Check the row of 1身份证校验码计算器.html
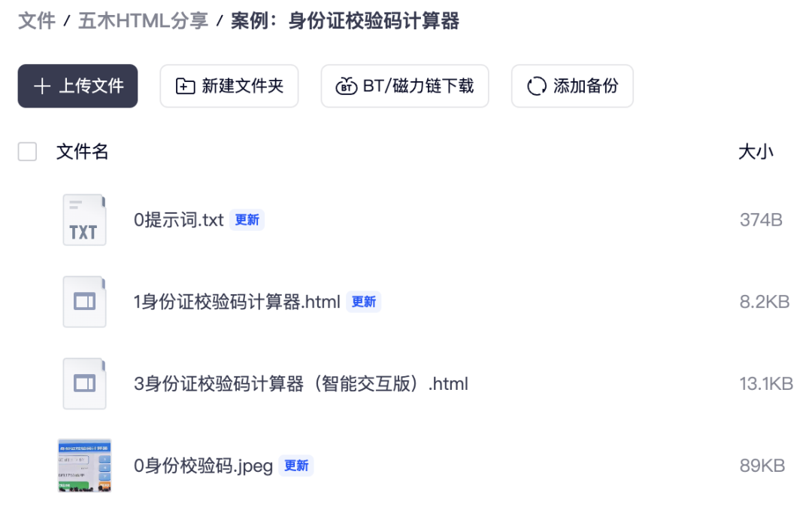The image size is (812, 508). (x=27, y=301)
